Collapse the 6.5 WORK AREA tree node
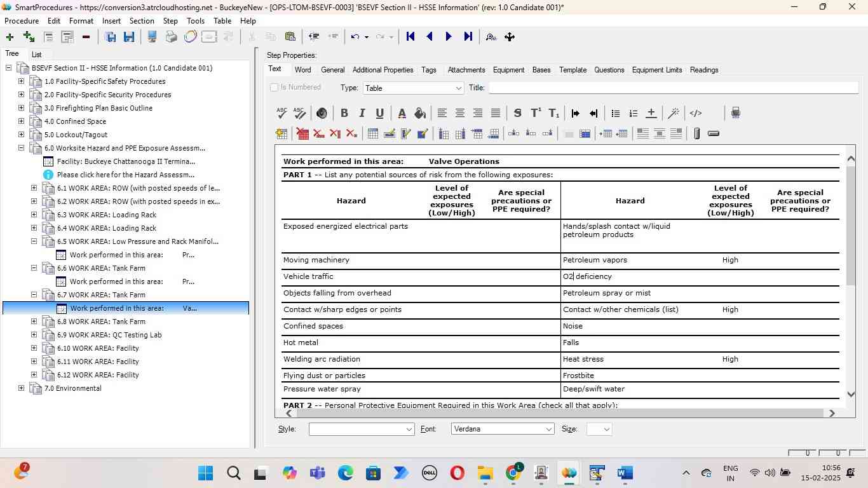868x488 pixels. tap(34, 241)
